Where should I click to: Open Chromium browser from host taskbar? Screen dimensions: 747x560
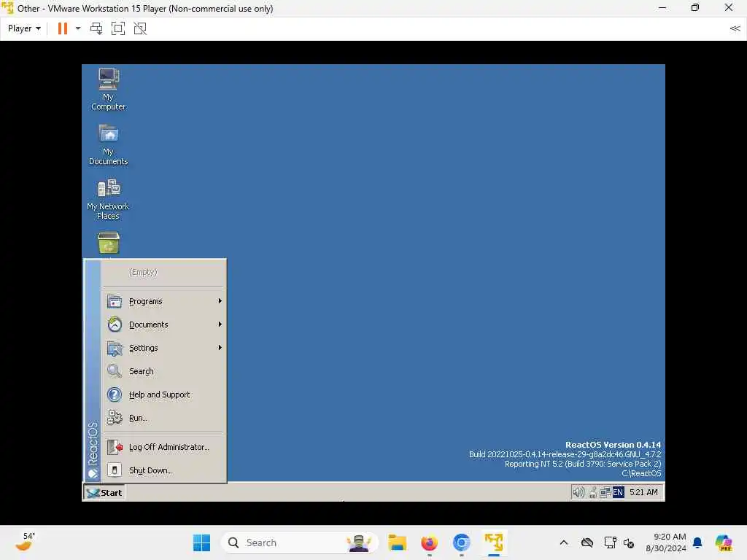click(461, 542)
